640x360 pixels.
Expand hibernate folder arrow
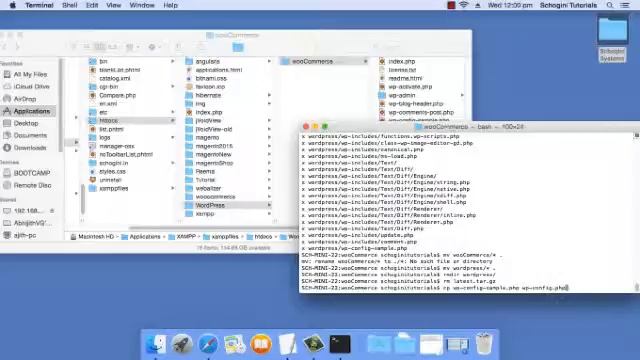tap(269, 95)
